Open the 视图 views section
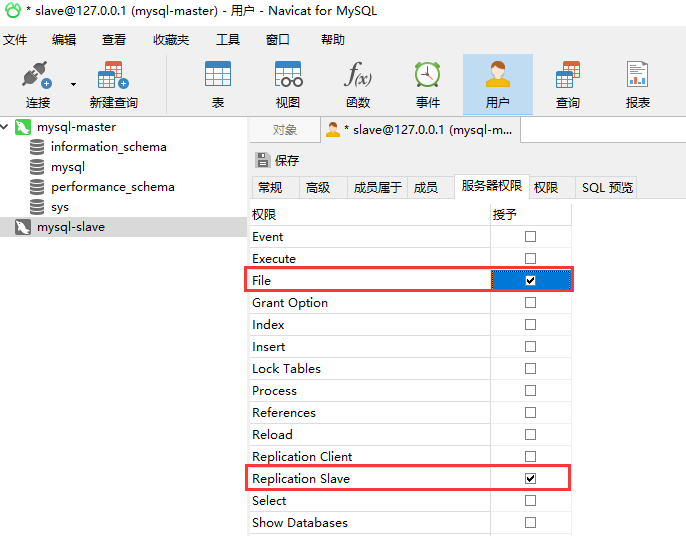The image size is (686, 536). 288,85
